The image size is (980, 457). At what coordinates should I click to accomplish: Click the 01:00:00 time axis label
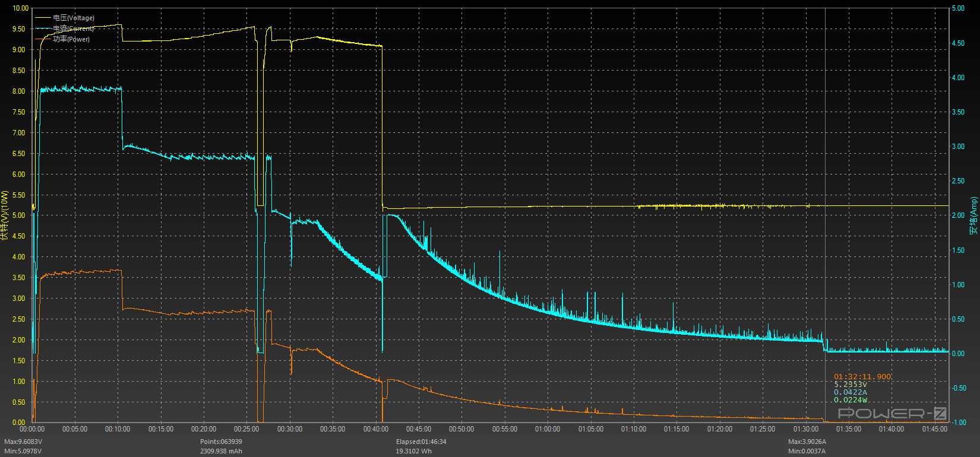(x=548, y=429)
